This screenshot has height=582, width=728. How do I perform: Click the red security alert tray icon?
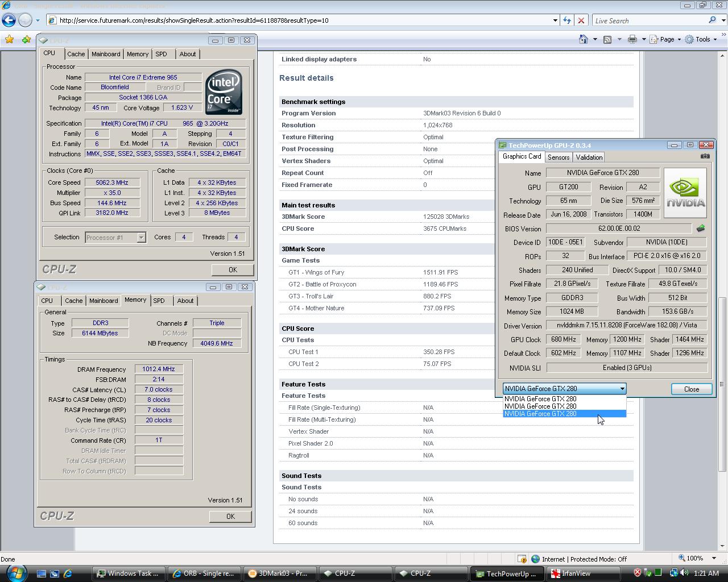coord(638,573)
